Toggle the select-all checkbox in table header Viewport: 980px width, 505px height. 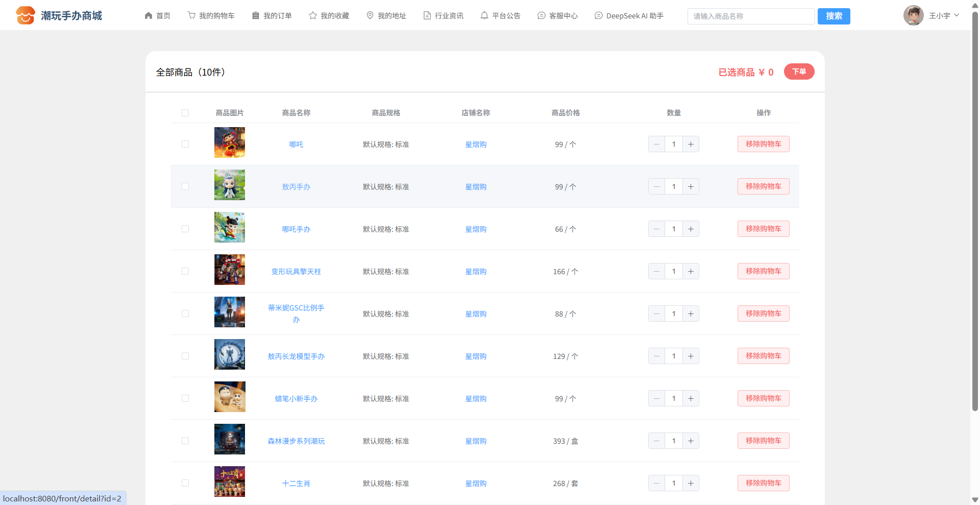[185, 113]
